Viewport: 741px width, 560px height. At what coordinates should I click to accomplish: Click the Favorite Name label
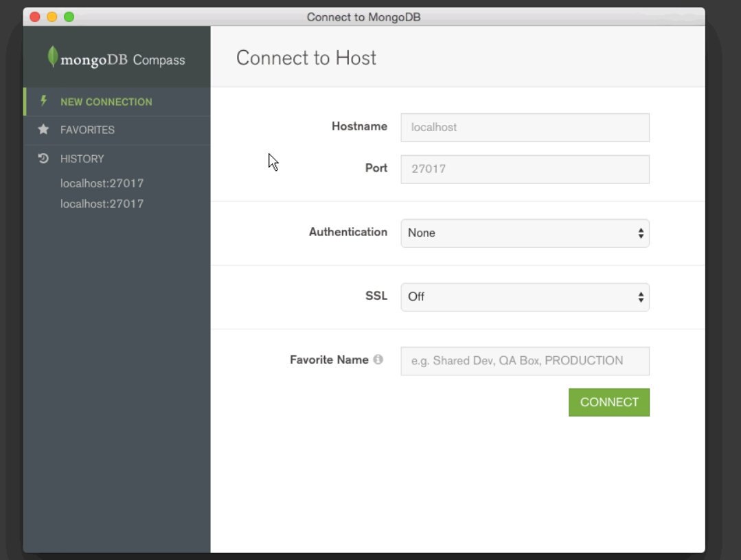click(329, 360)
